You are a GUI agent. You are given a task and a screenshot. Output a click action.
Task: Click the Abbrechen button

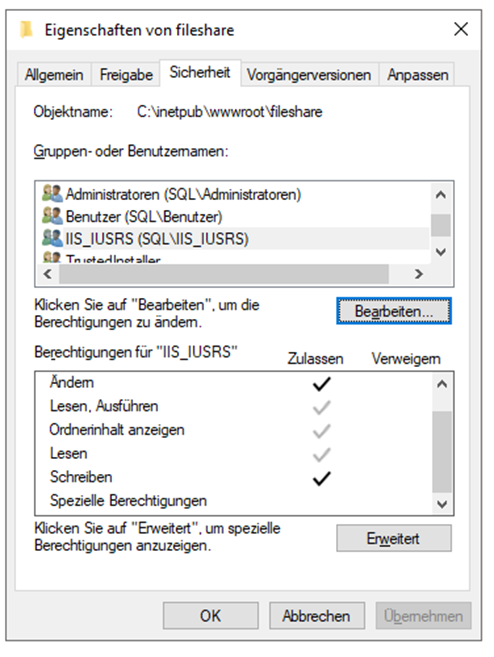coord(317,616)
